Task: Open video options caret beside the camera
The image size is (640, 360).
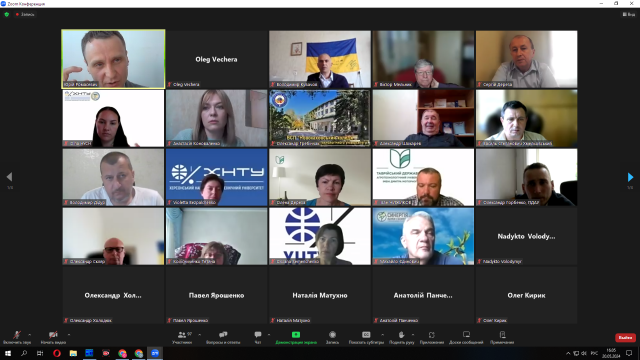Action: click(x=69, y=335)
